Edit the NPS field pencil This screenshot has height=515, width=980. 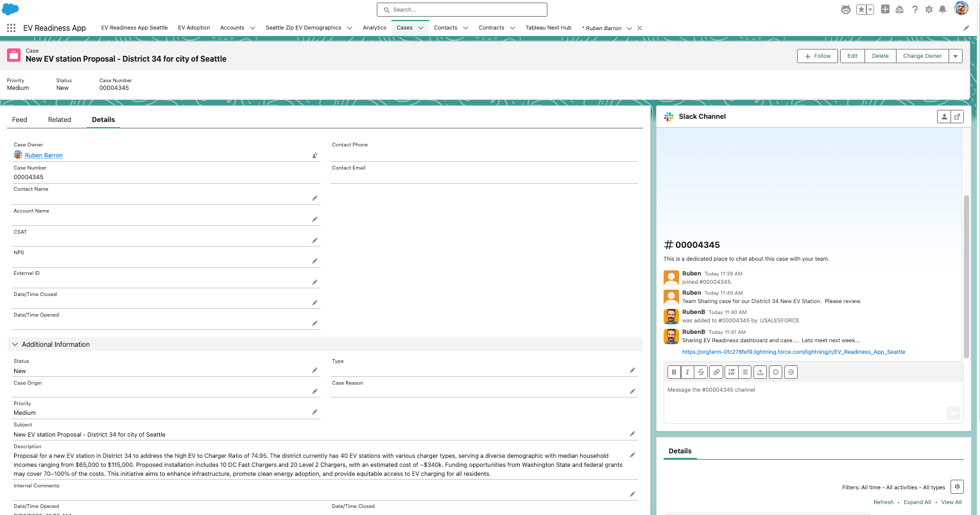point(314,261)
